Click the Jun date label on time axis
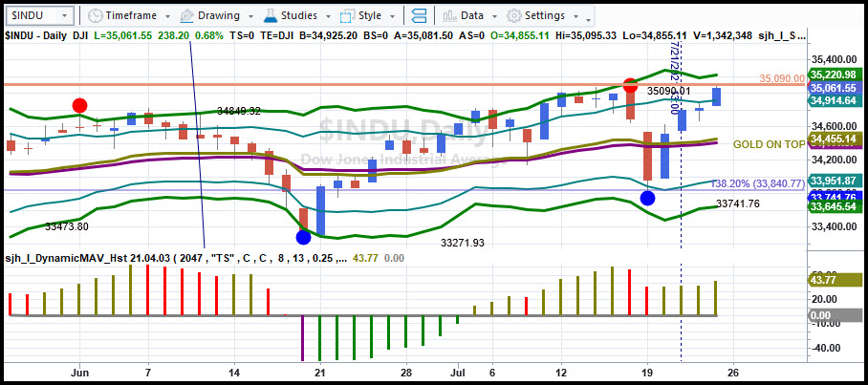The width and height of the screenshot is (868, 385). pos(79,372)
